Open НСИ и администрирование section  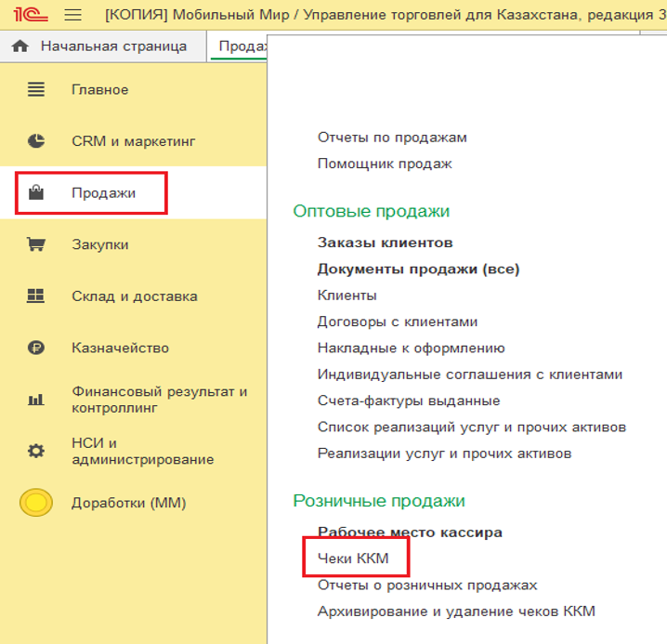[142, 452]
